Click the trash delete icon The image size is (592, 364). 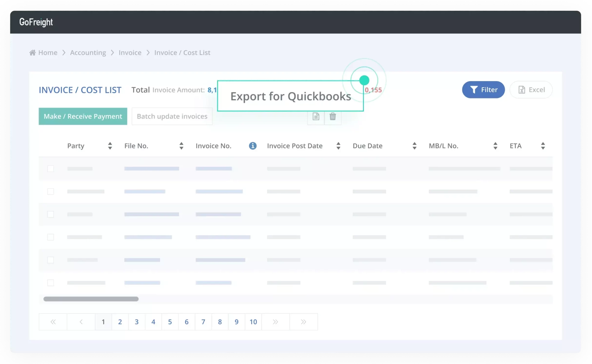pos(333,117)
